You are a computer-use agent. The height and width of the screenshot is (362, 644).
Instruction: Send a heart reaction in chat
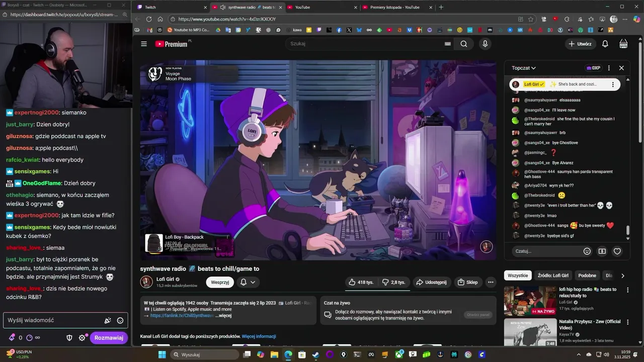617,251
